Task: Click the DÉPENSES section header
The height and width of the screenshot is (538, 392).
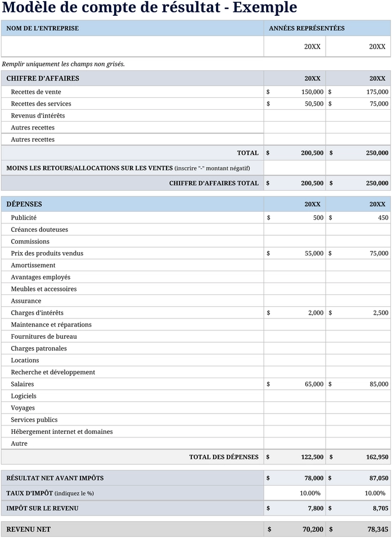Action: coord(24,204)
